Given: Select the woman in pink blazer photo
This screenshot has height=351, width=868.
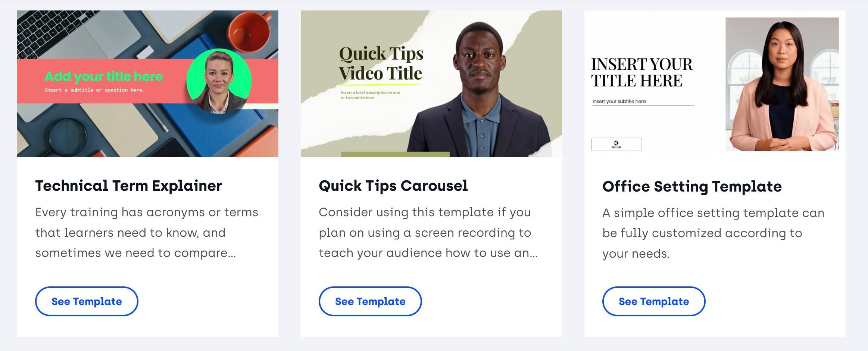Looking at the screenshot, I should pyautogui.click(x=782, y=86).
